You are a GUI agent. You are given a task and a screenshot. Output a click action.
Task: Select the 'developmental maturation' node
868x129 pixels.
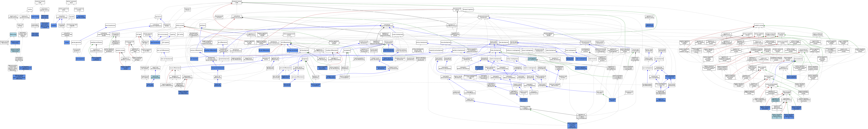pyautogui.click(x=219, y=17)
